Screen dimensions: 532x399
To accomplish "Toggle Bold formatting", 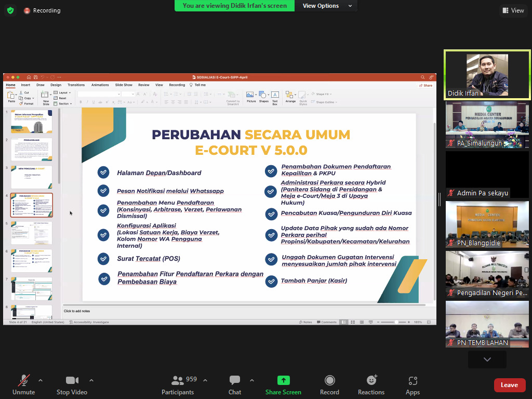I will click(x=81, y=102).
